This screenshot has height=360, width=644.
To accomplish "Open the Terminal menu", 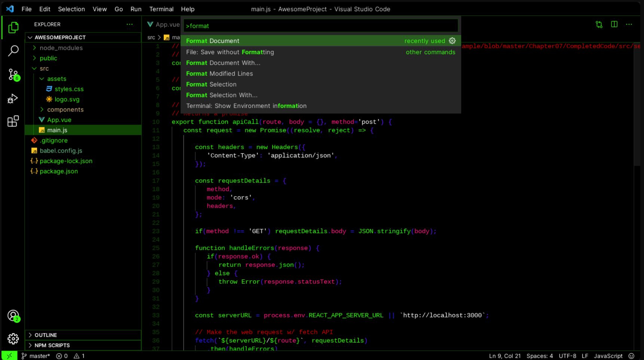I will [x=161, y=9].
